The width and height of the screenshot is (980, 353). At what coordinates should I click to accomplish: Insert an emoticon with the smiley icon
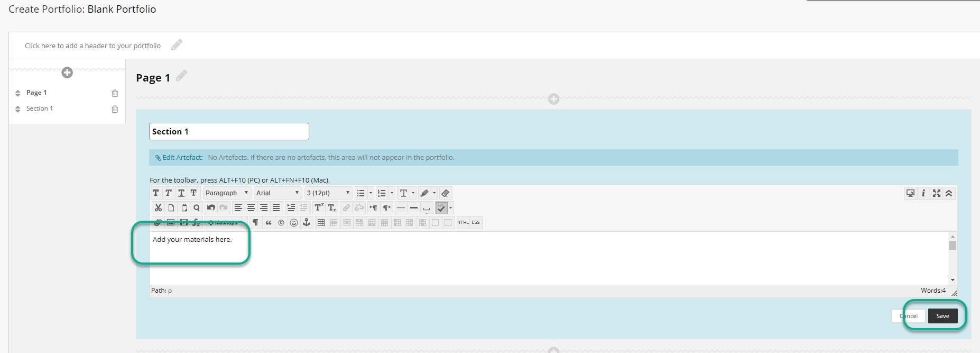(x=294, y=223)
